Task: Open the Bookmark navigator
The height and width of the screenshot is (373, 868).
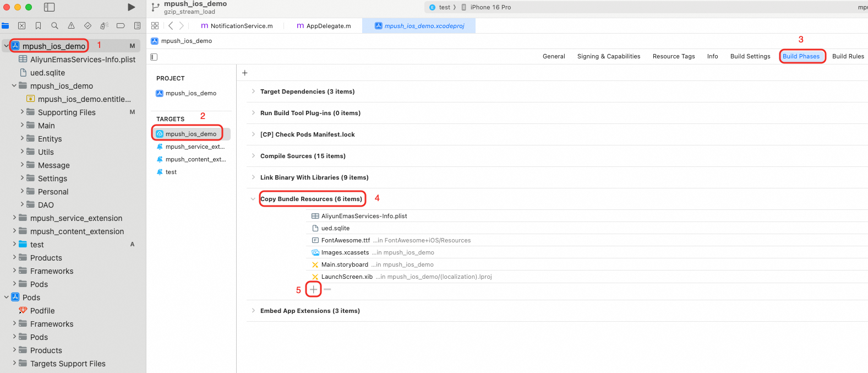Action: 38,26
